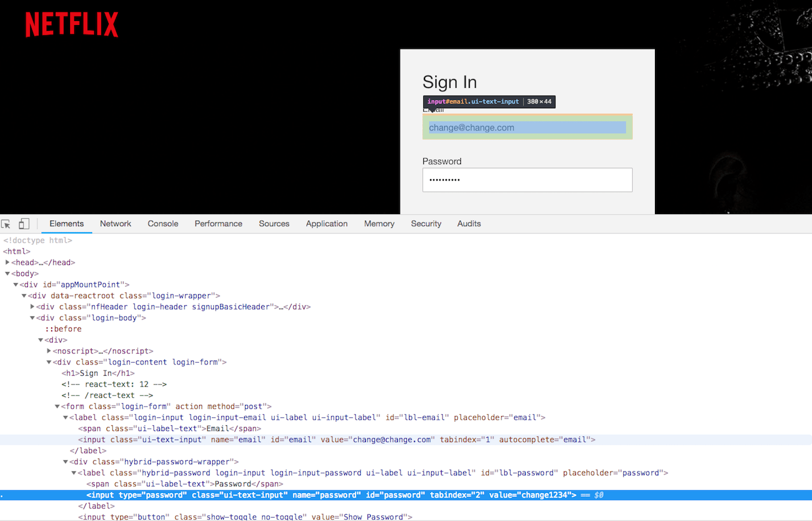Click the Netflix logo
The image size is (812, 521).
pyautogui.click(x=72, y=24)
